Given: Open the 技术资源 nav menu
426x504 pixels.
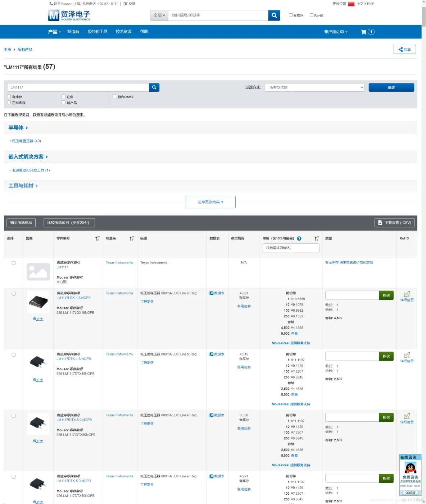Looking at the screenshot, I should click(123, 32).
